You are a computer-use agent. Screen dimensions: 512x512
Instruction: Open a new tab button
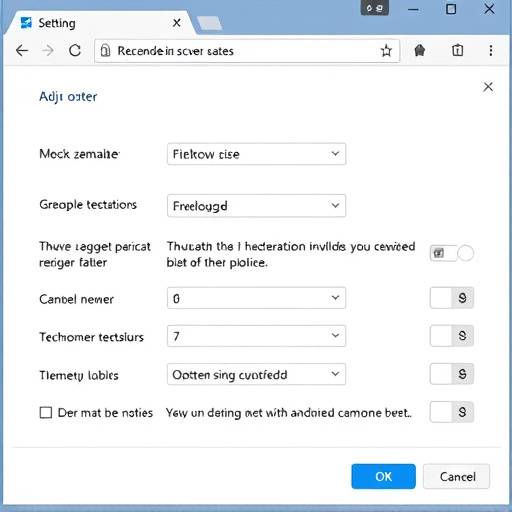(209, 23)
